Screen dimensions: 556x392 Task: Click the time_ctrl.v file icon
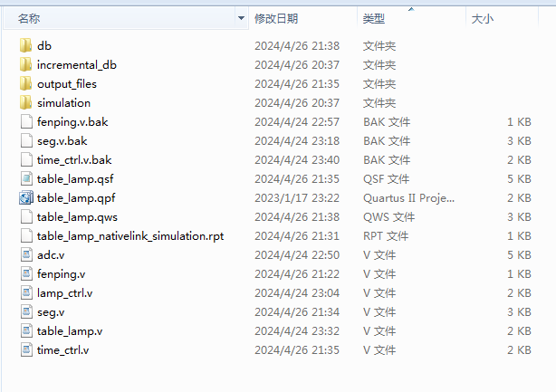(x=26, y=350)
